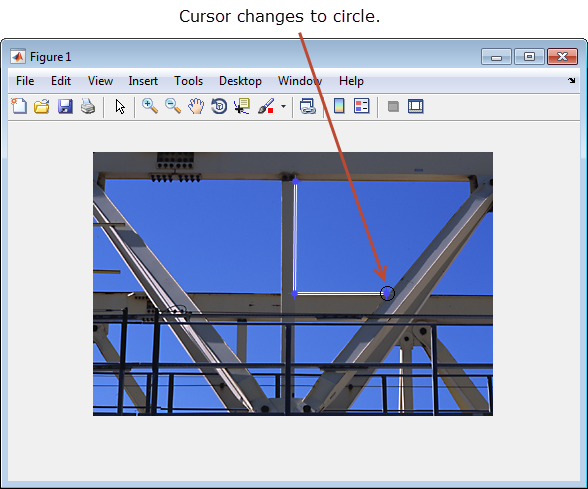Click the polyline corner vertex marker
The height and width of the screenshot is (489, 588).
point(294,294)
